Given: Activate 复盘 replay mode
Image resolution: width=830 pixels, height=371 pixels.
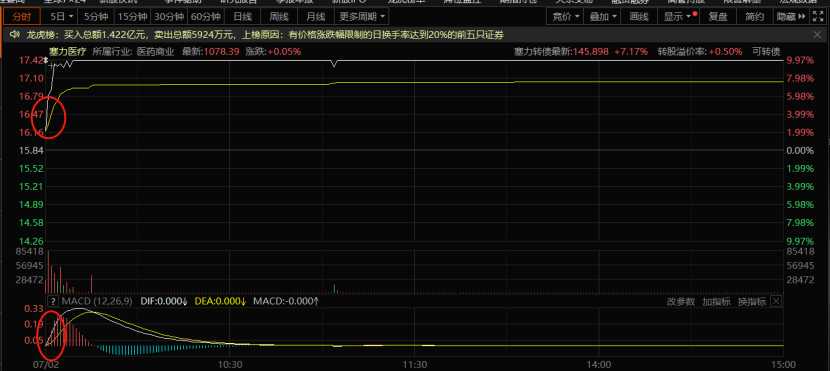Looking at the screenshot, I should (718, 16).
